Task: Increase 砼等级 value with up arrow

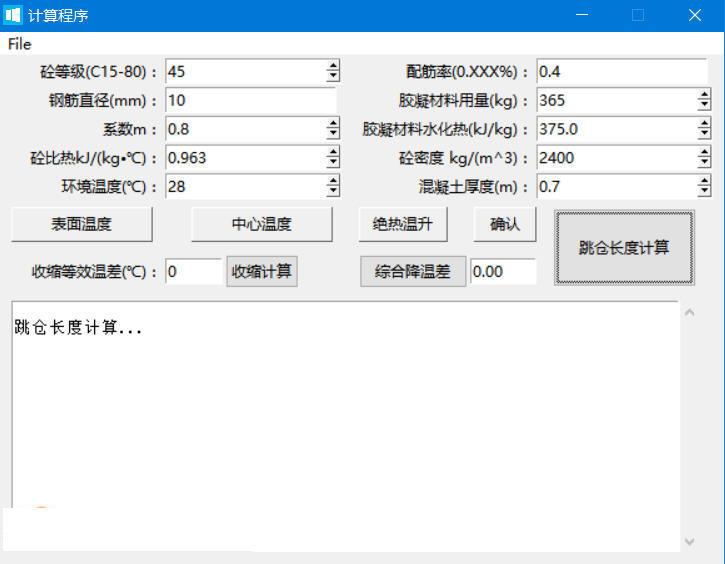Action: [x=333, y=66]
